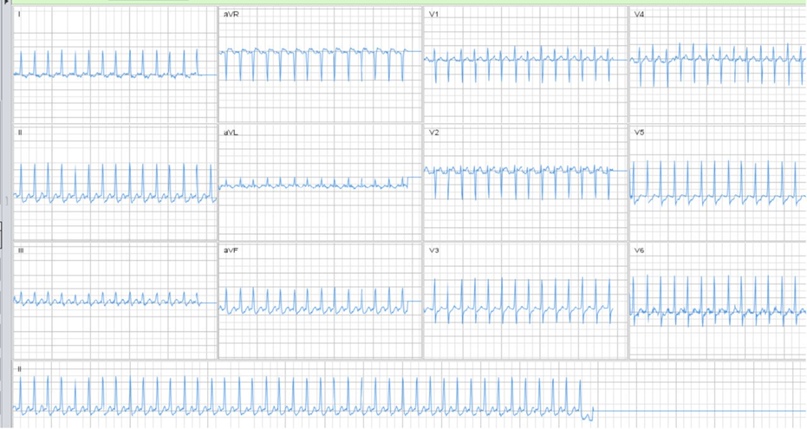Select the lead I waveform panel
807x429 pixels.
click(115, 65)
